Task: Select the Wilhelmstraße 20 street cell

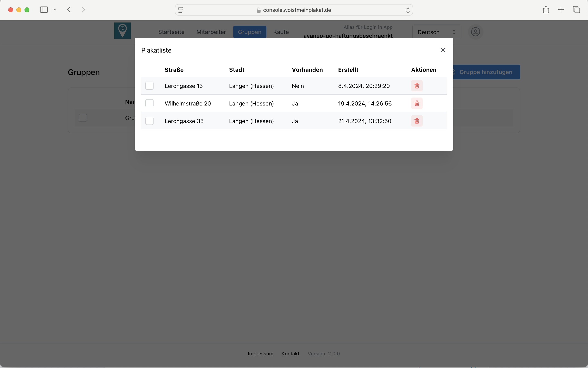Action: (x=188, y=103)
